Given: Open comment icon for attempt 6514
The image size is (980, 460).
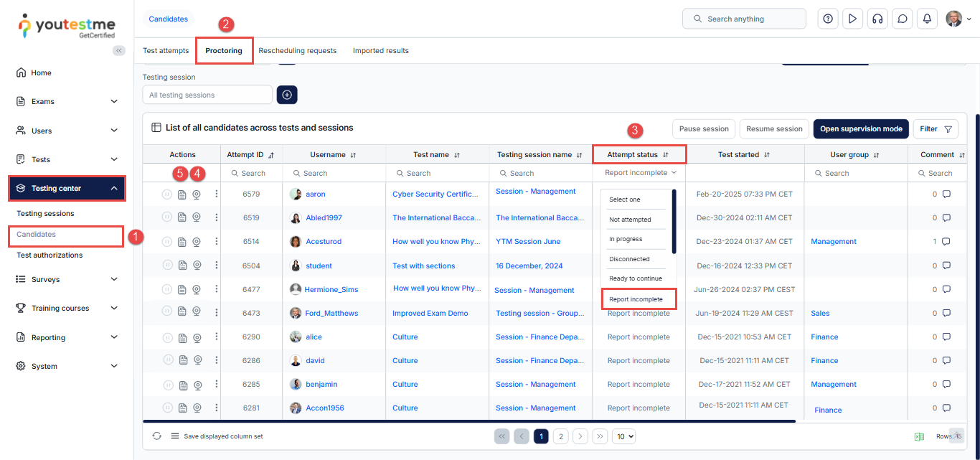Looking at the screenshot, I should tap(946, 242).
